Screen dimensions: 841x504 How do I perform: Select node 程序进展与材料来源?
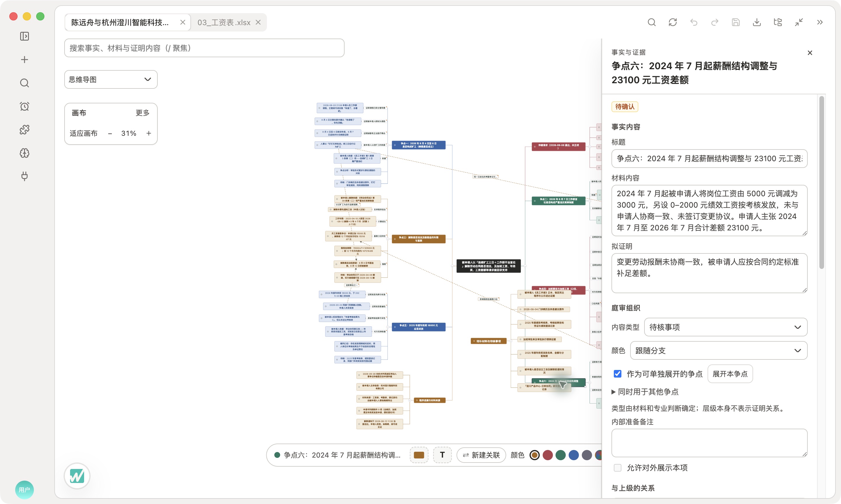(x=430, y=400)
